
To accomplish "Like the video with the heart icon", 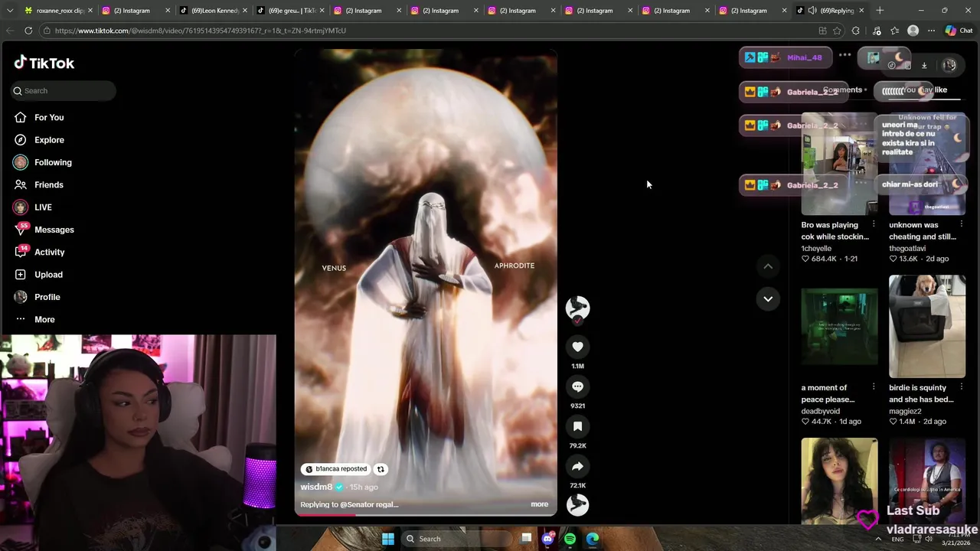I will click(x=577, y=347).
